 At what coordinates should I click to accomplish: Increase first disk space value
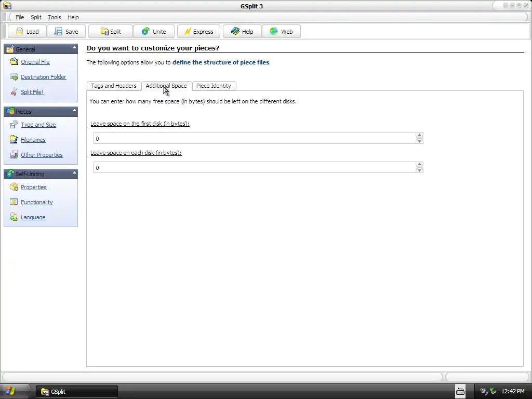[419, 136]
